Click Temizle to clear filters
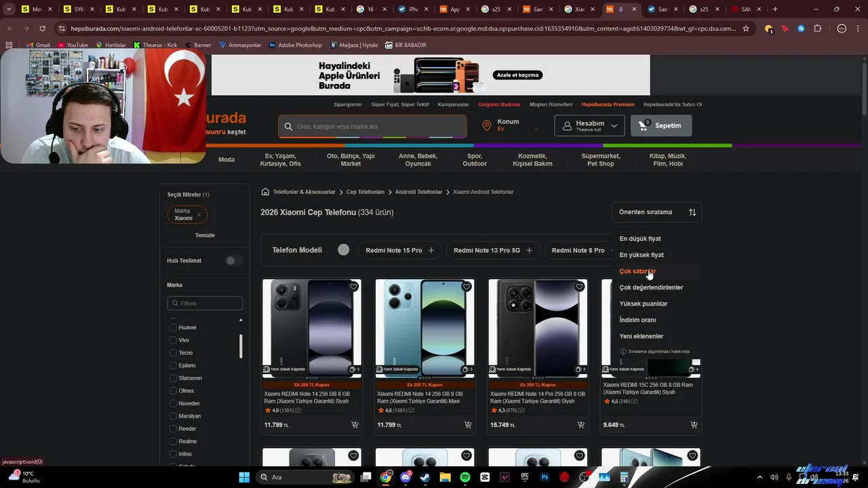The height and width of the screenshot is (488, 868). click(205, 235)
